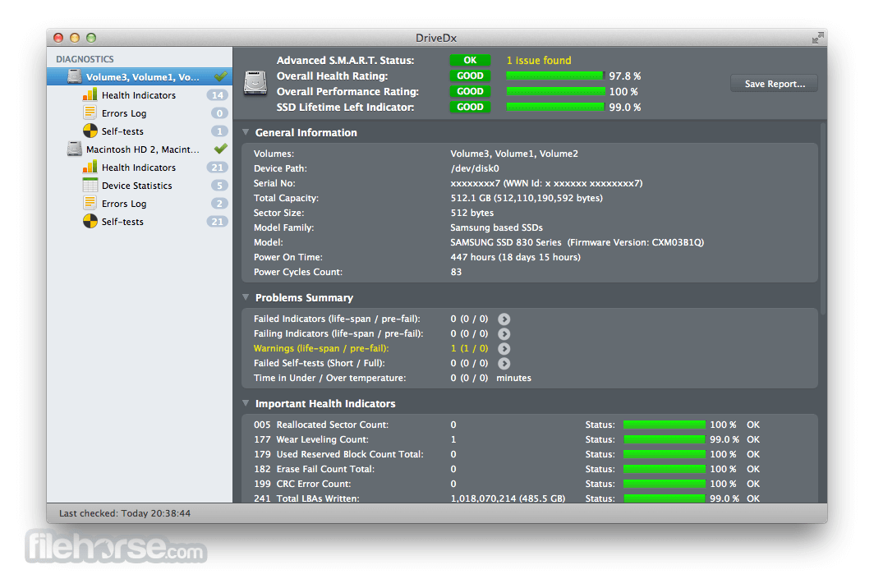Collapse the Important Health Indicators section
The width and height of the screenshot is (874, 588).
click(246, 403)
